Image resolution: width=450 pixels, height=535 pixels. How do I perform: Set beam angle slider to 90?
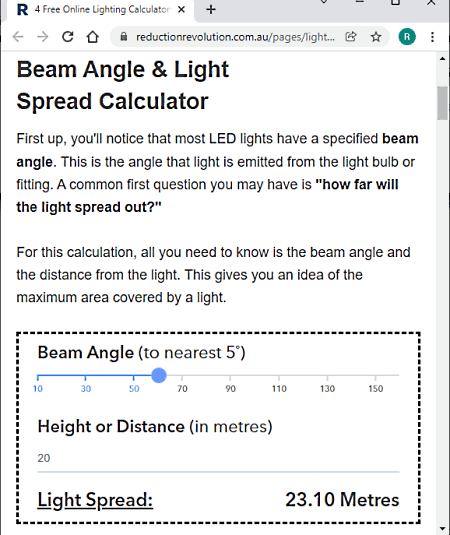click(230, 376)
